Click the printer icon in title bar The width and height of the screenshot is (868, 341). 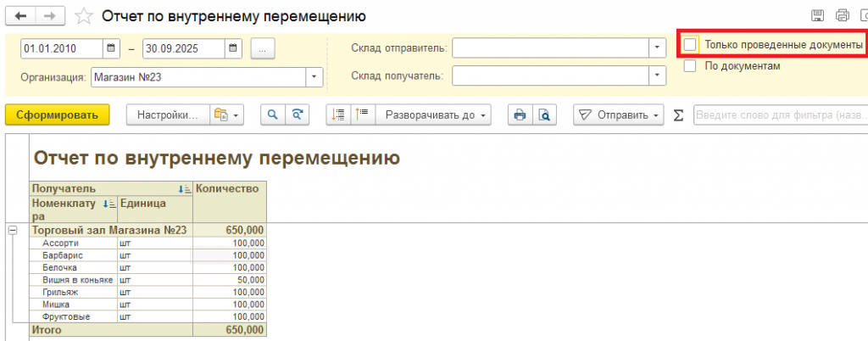click(x=842, y=16)
